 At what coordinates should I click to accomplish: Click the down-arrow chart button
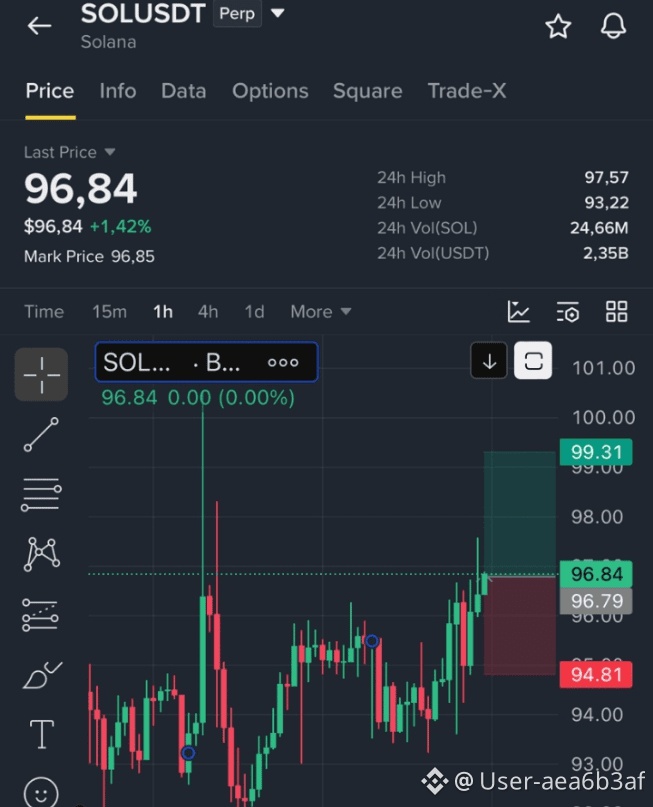tap(489, 361)
